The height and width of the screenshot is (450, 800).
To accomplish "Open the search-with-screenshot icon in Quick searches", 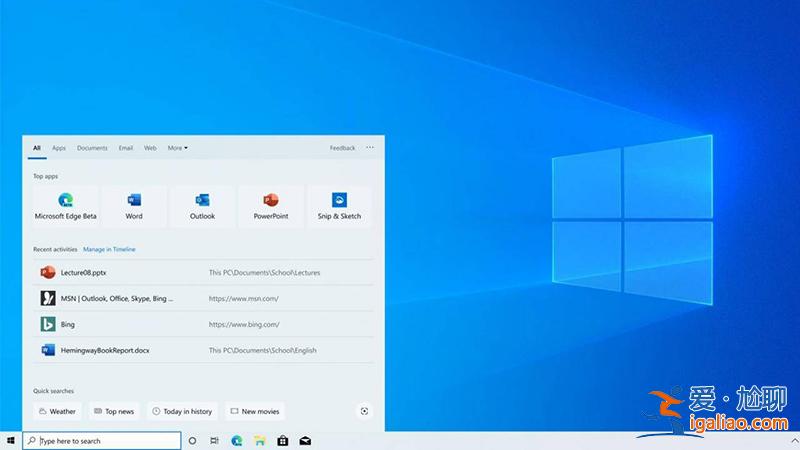I will click(x=364, y=411).
